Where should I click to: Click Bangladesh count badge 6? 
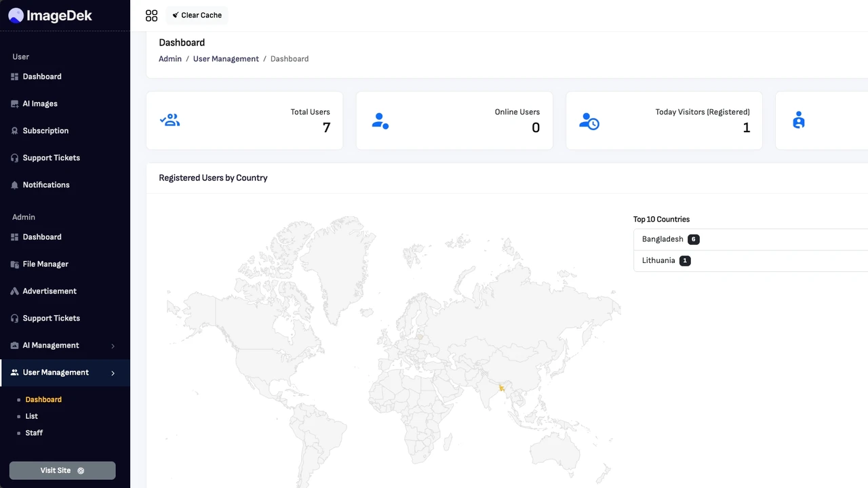pos(693,239)
